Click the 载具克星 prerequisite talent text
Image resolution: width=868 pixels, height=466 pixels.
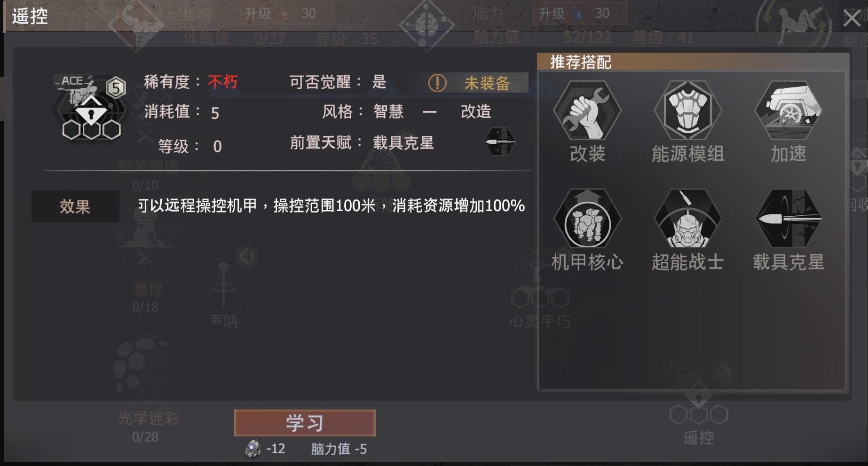tap(403, 142)
